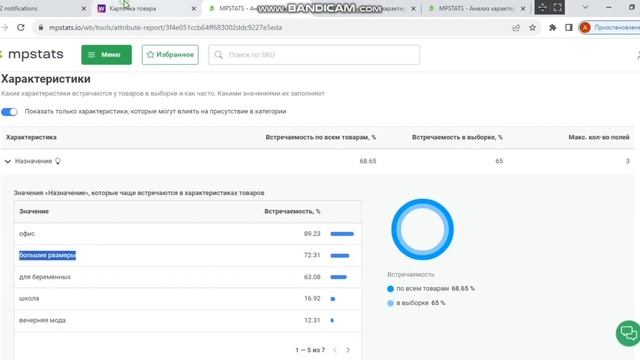Click the highlighted большие размеры value
The height and width of the screenshot is (360, 640).
click(x=47, y=255)
